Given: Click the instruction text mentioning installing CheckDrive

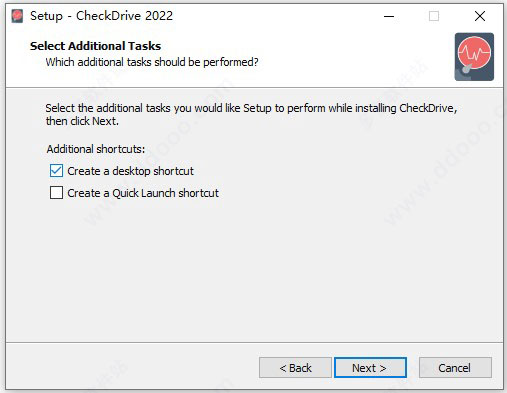Looking at the screenshot, I should (x=251, y=114).
